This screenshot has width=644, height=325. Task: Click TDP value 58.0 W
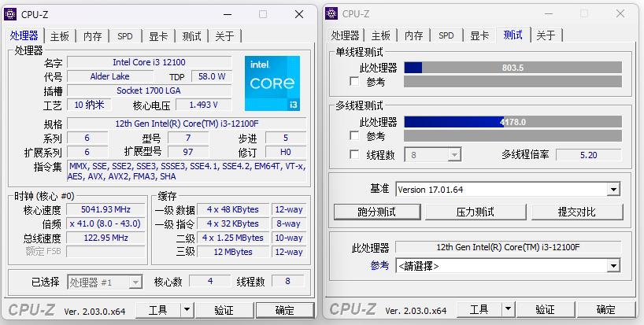(x=212, y=76)
